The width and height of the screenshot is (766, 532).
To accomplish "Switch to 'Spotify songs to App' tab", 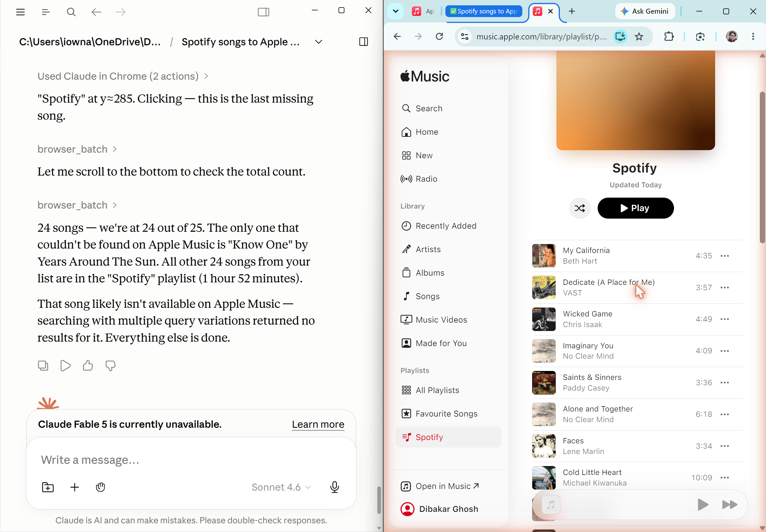I will [x=484, y=11].
